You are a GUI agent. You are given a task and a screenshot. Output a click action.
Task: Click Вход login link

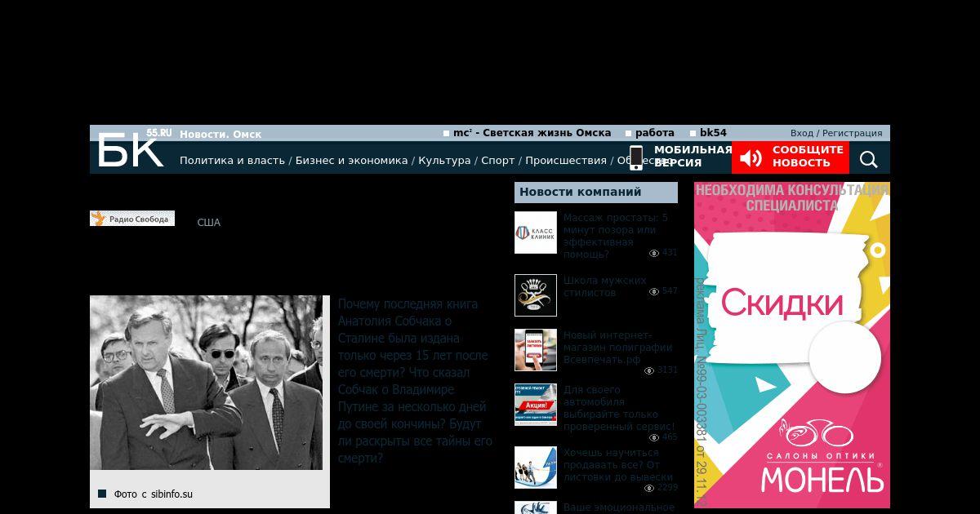coord(801,133)
